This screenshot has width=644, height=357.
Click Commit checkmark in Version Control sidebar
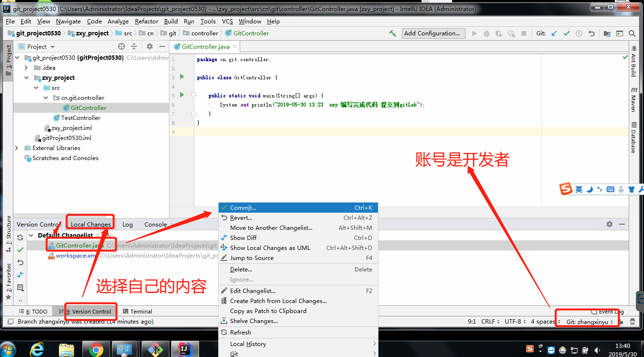pyautogui.click(x=20, y=250)
